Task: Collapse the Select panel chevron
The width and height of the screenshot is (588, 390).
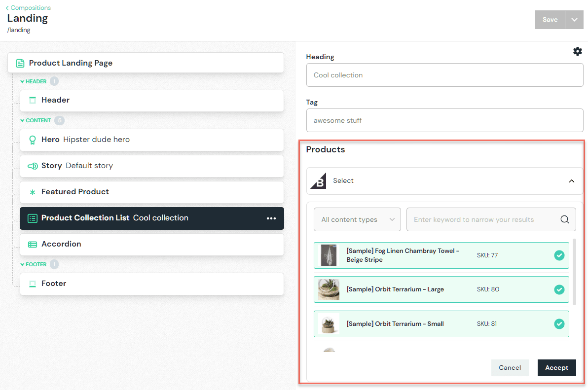Action: tap(571, 180)
